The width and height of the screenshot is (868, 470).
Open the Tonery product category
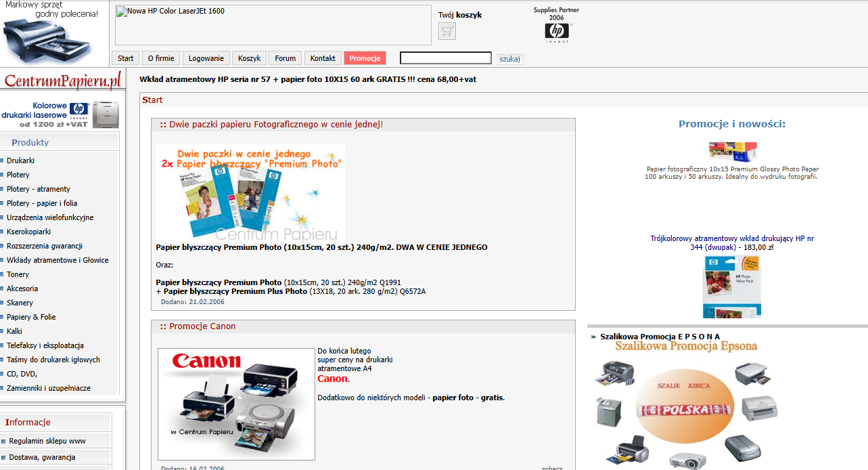(18, 274)
